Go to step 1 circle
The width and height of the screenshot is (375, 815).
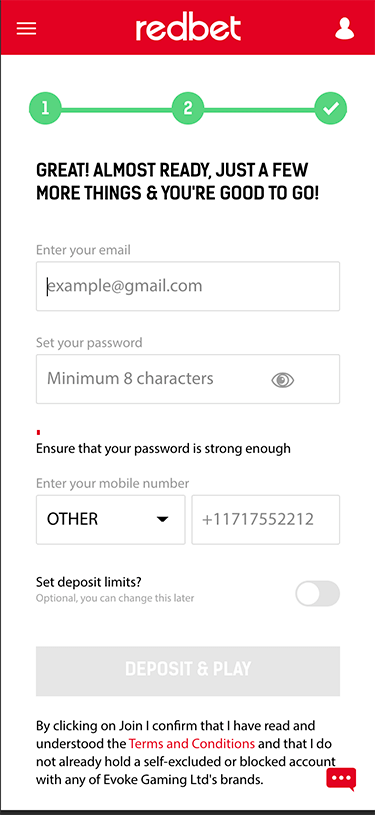pos(45,108)
